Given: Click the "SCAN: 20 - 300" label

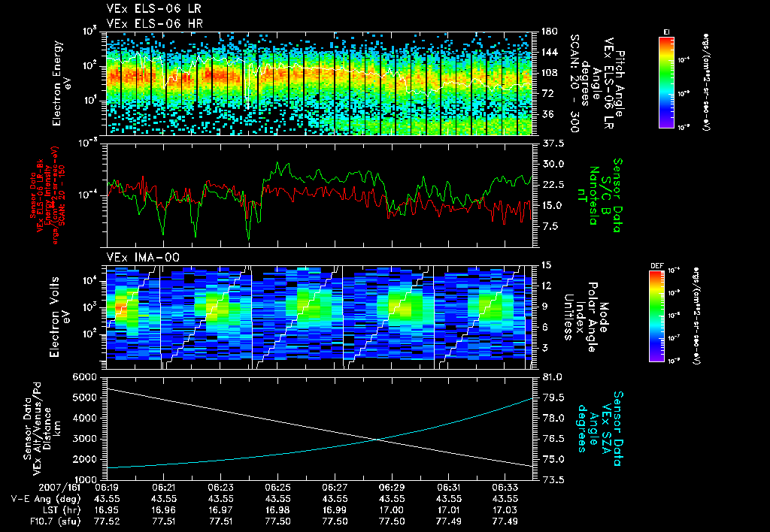Looking at the screenshot, I should coord(574,83).
